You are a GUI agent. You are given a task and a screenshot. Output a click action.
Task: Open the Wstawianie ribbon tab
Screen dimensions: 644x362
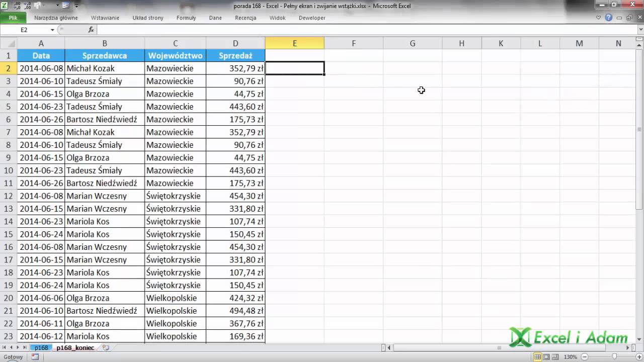click(105, 18)
